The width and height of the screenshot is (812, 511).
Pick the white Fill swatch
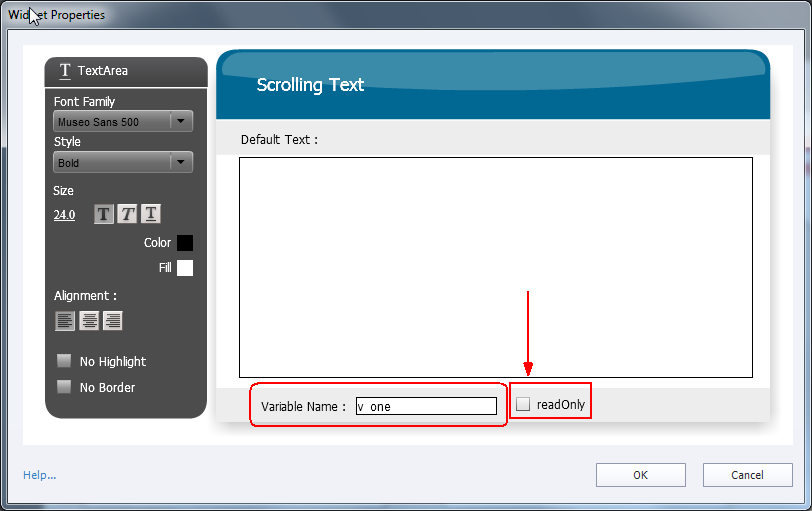185,268
